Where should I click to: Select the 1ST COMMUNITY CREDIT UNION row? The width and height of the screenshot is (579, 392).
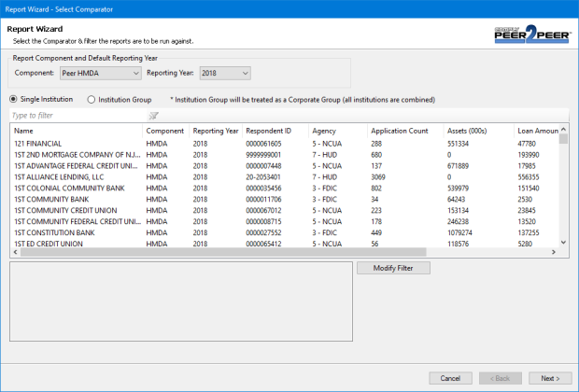point(284,210)
